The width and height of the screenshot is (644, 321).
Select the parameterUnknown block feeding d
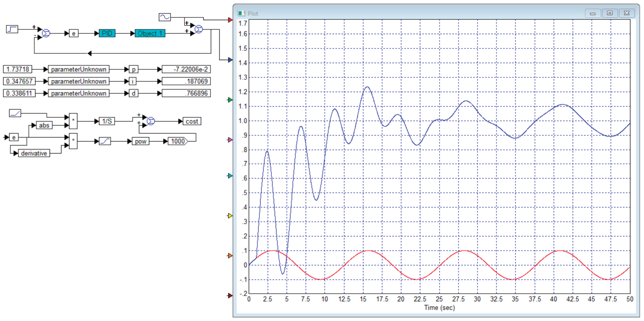pyautogui.click(x=79, y=93)
